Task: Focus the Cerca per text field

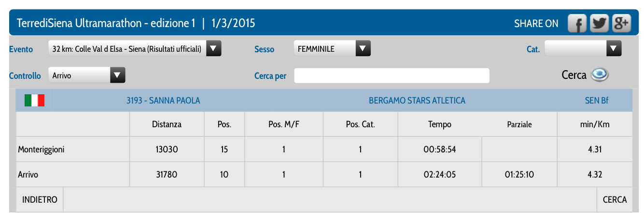Action: click(392, 76)
